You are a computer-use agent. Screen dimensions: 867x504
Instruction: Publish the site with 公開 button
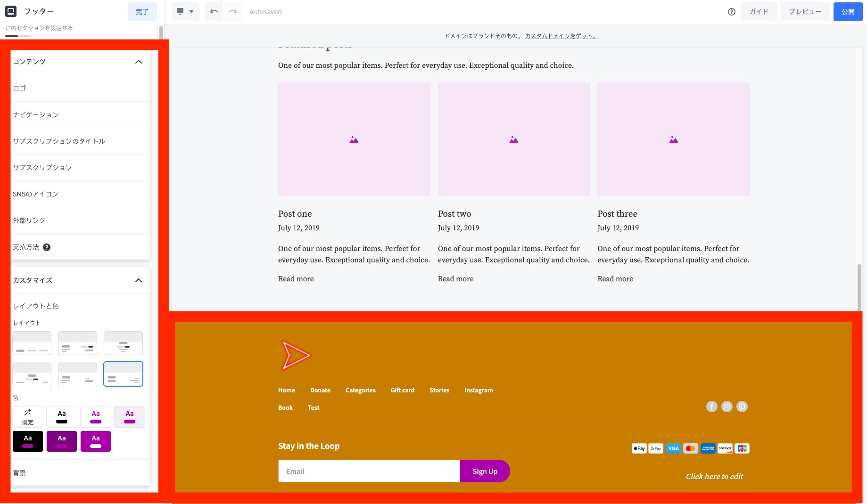tap(848, 12)
